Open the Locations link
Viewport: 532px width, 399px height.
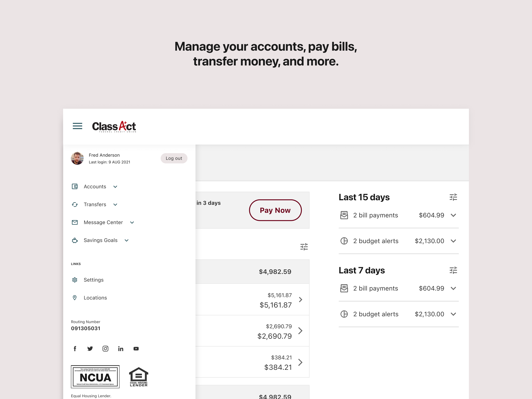tap(95, 298)
